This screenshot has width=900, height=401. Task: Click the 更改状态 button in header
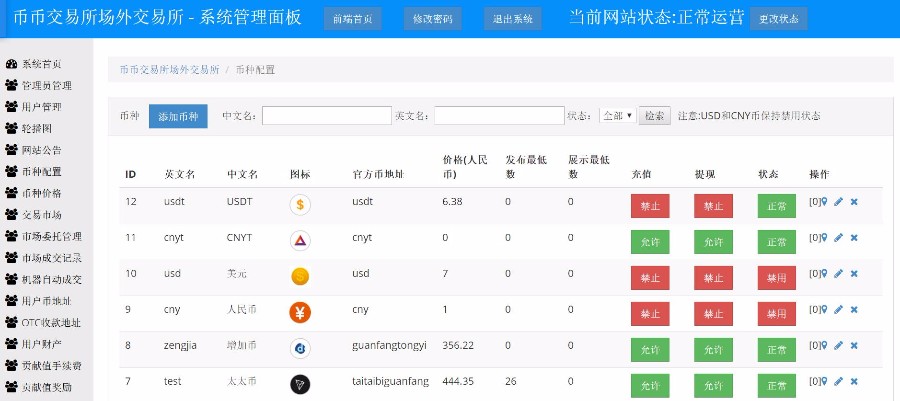click(777, 19)
